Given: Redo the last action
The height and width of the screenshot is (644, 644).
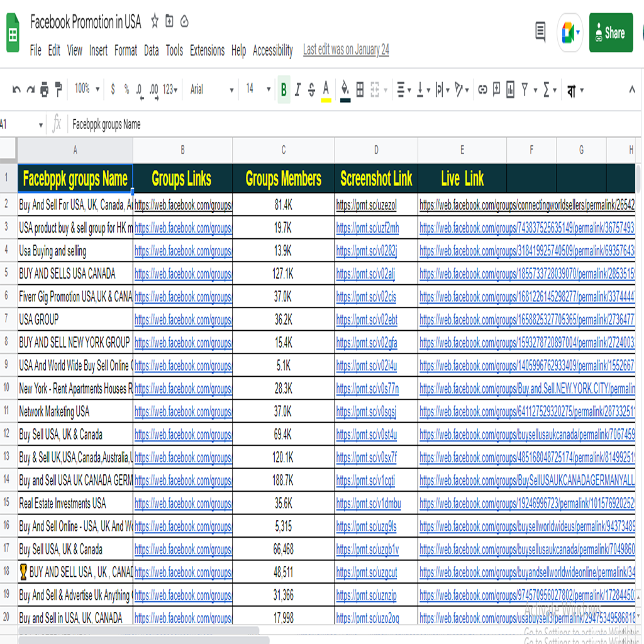Looking at the screenshot, I should [31, 89].
